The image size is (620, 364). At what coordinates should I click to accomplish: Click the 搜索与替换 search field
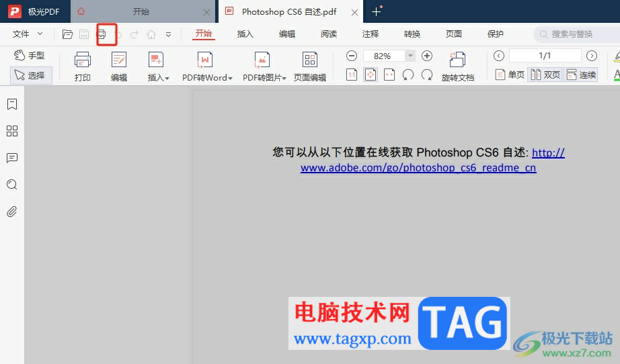click(577, 34)
